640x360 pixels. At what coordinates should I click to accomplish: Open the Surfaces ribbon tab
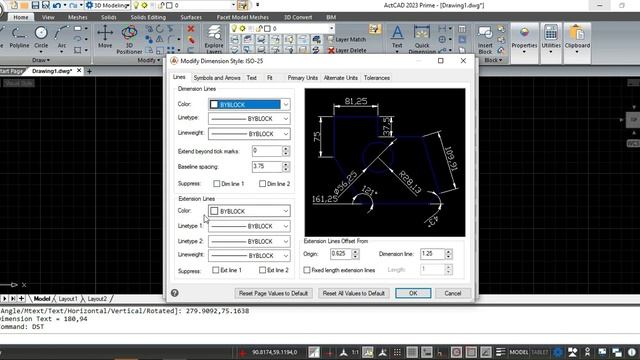[x=191, y=17]
